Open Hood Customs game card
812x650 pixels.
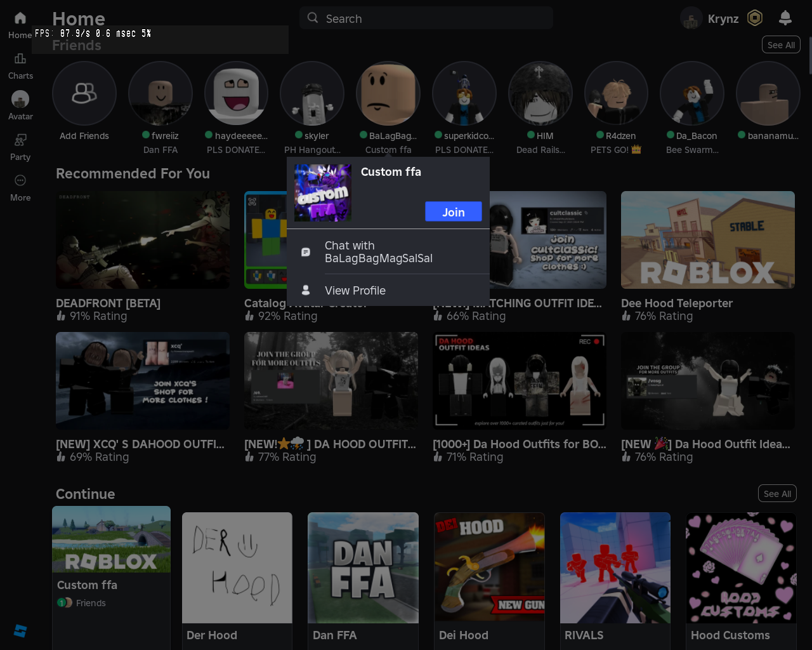coord(741,581)
